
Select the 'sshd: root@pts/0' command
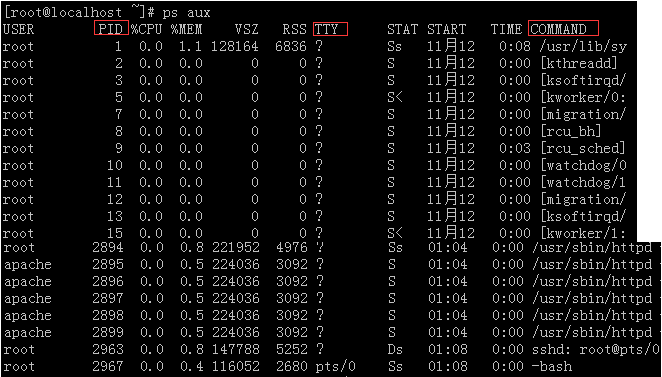pos(596,350)
